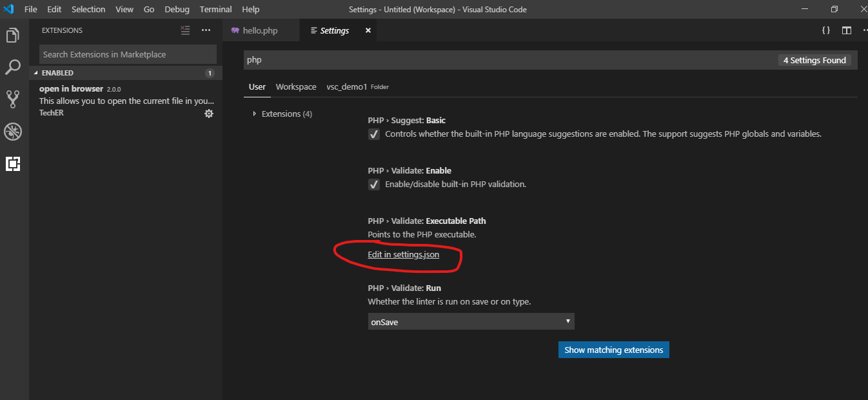Minimize the Visual Studio Code window
The height and width of the screenshot is (400, 868).
tap(804, 9)
